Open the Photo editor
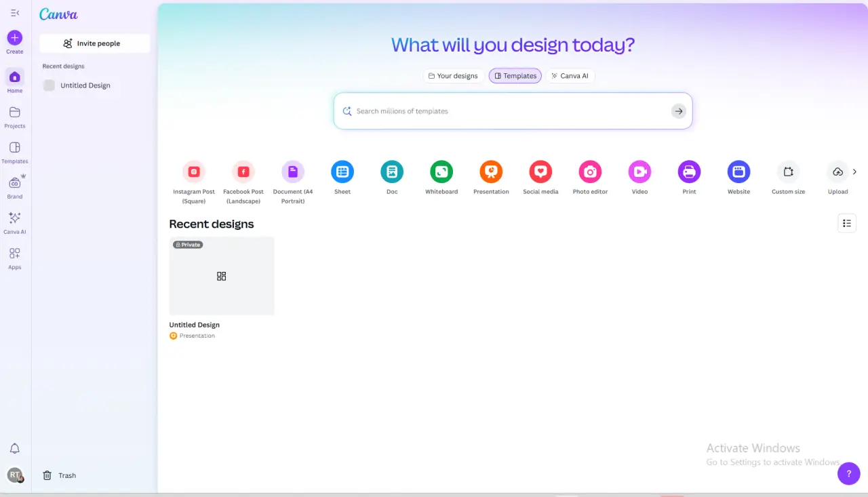 590,177
